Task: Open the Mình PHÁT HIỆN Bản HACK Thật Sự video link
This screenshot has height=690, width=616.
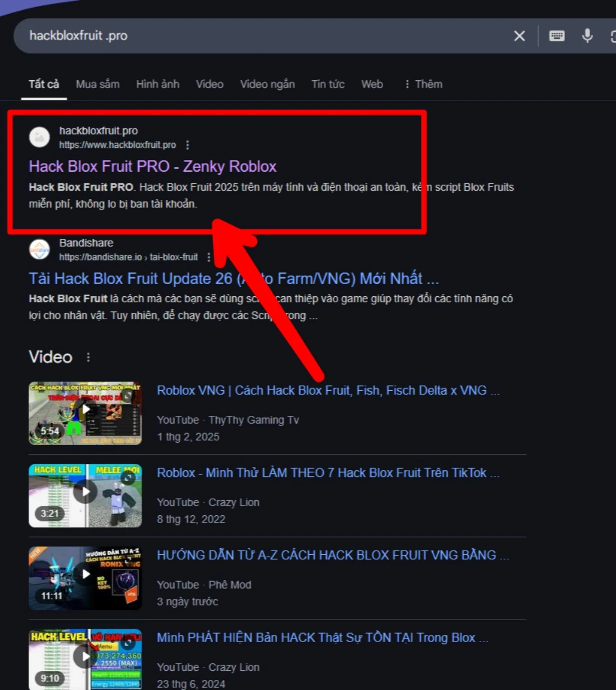Action: click(323, 637)
